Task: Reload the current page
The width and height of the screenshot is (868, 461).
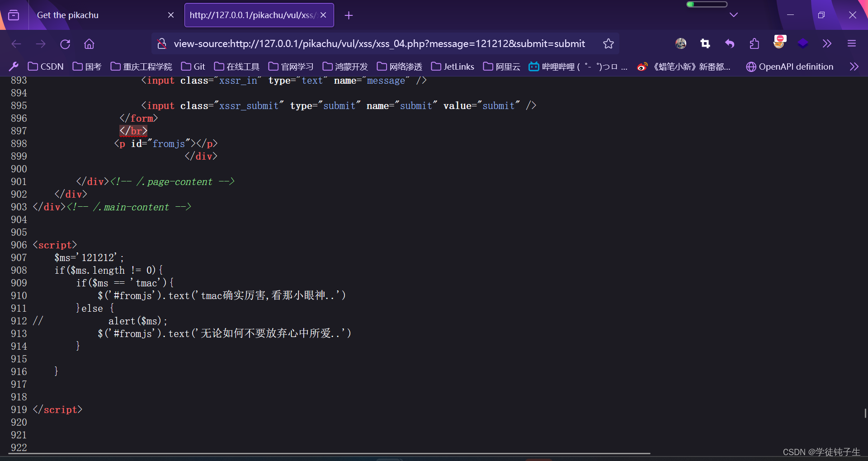Action: click(65, 44)
